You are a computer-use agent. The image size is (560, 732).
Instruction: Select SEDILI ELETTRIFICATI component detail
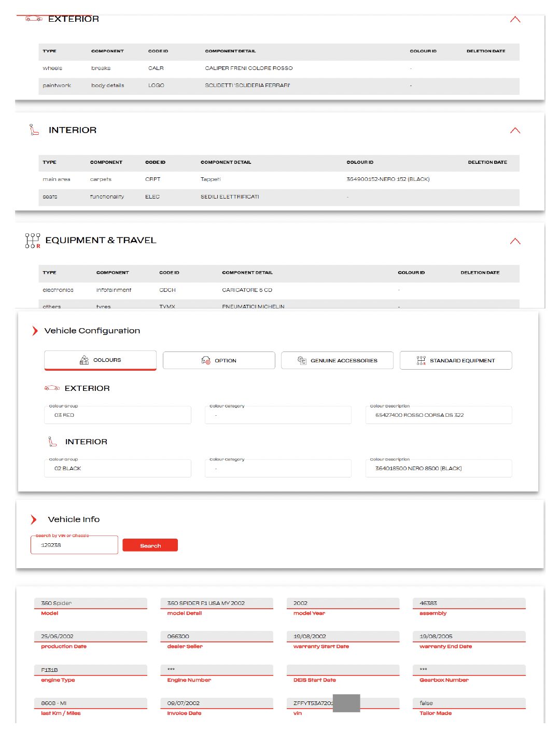point(230,197)
